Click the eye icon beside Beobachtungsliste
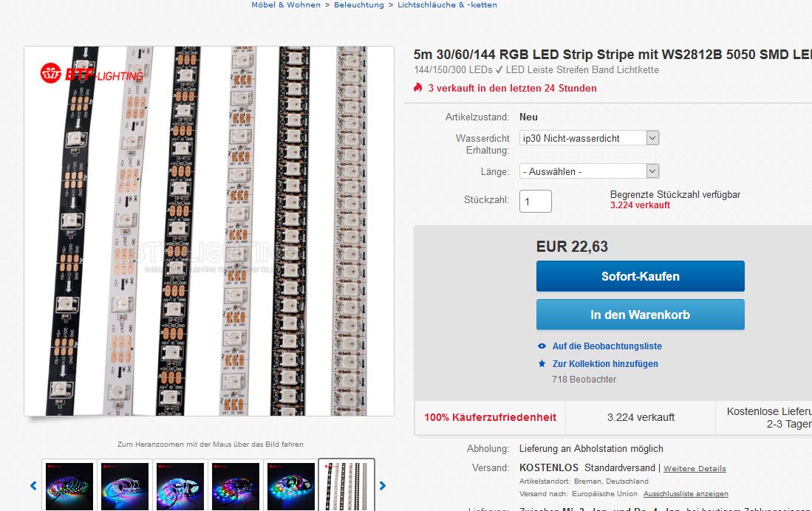Viewport: 812px width, 511px height. pos(542,346)
